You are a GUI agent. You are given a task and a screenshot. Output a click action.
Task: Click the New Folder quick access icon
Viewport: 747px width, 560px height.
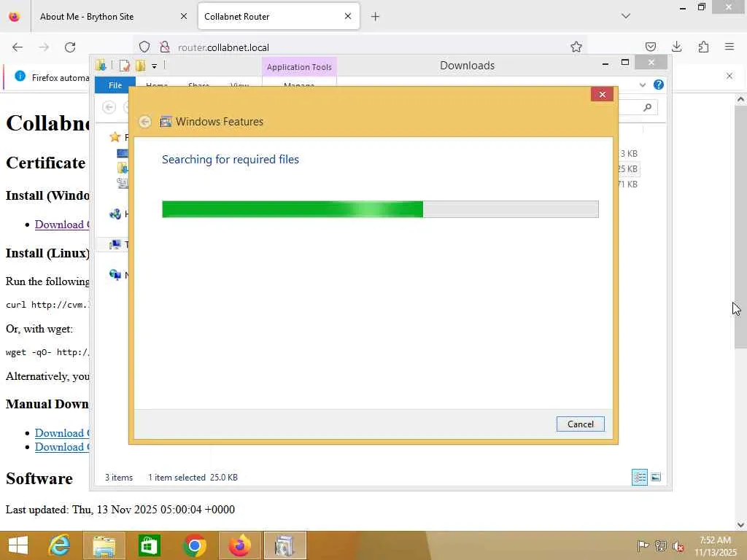[141, 65]
